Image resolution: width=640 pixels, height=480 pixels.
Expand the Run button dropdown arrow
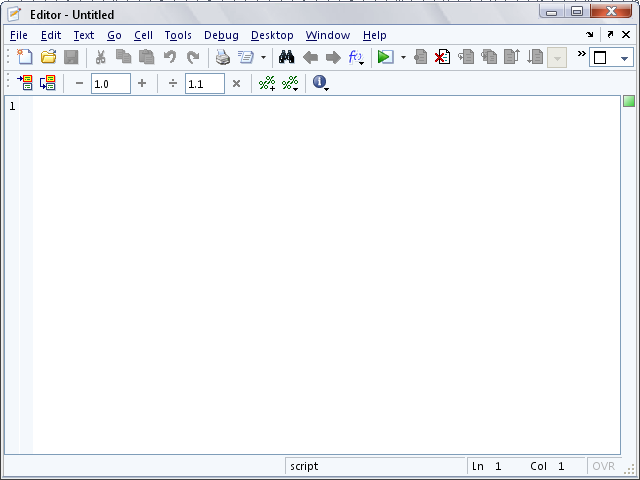[403, 58]
